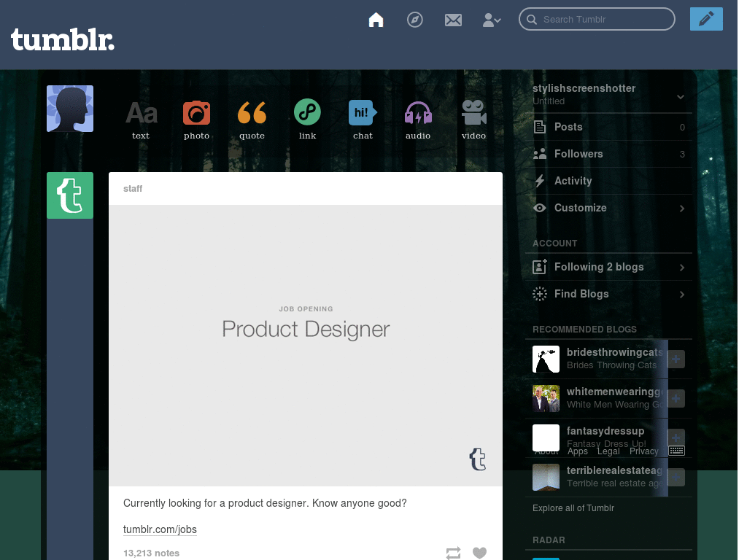Open the Product Designer job image

(306, 346)
